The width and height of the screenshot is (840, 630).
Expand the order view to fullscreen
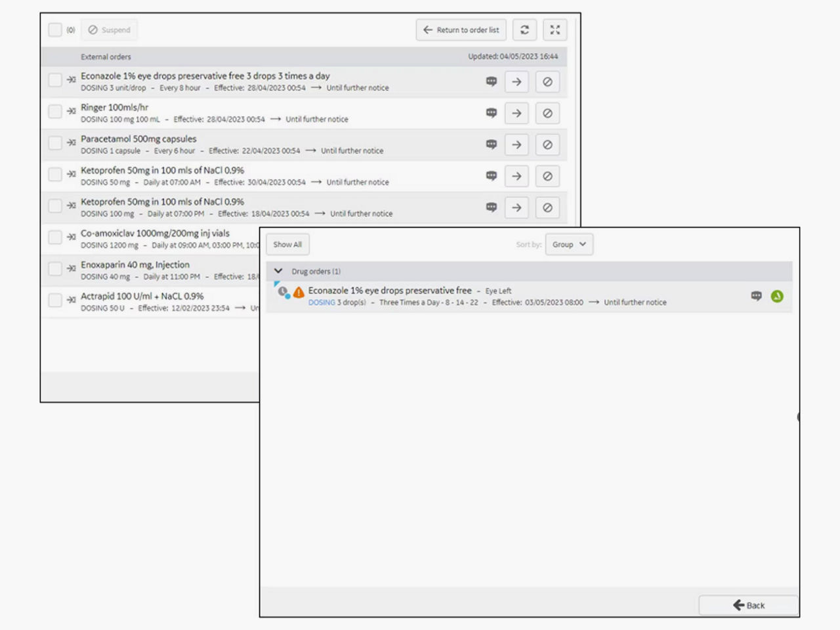[x=555, y=30]
